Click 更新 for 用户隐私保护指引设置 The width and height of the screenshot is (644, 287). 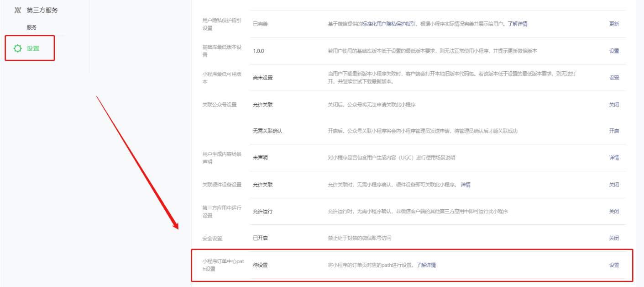point(614,24)
